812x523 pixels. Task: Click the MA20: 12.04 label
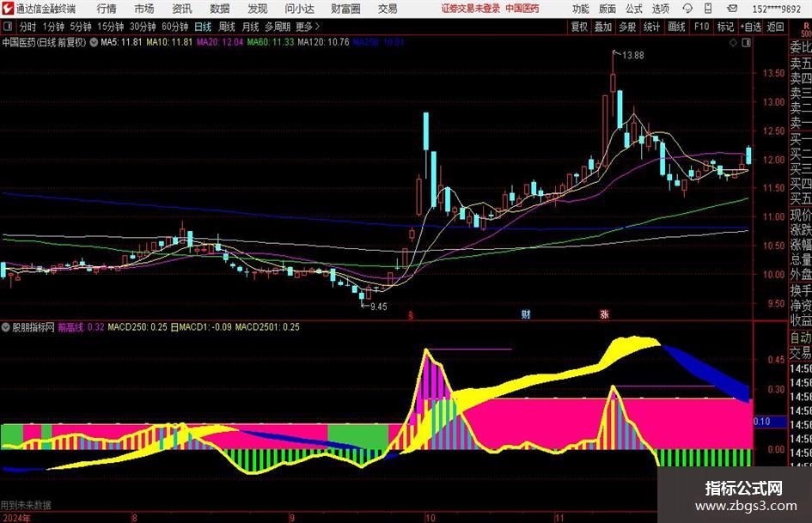click(x=220, y=42)
